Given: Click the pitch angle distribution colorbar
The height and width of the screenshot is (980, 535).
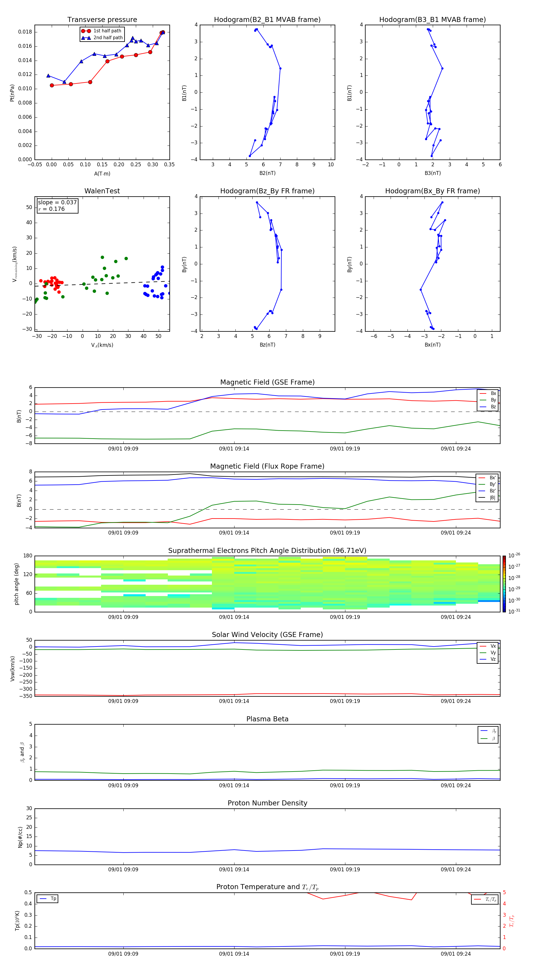Looking at the screenshot, I should (504, 584).
